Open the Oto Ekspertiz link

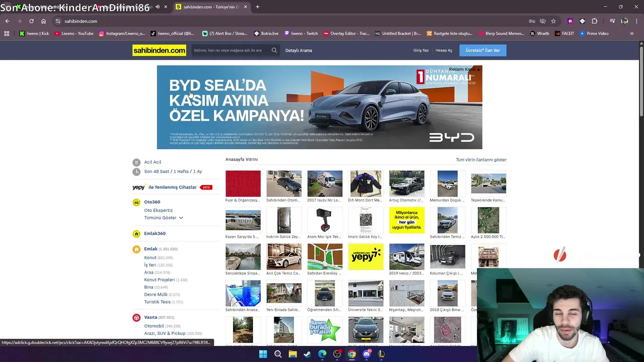pyautogui.click(x=158, y=211)
